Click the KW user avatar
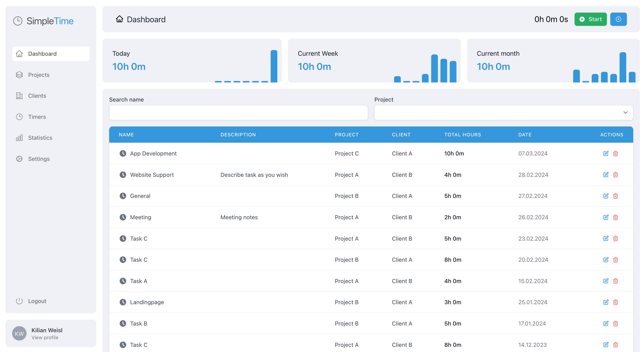The image size is (644, 352). tap(19, 334)
